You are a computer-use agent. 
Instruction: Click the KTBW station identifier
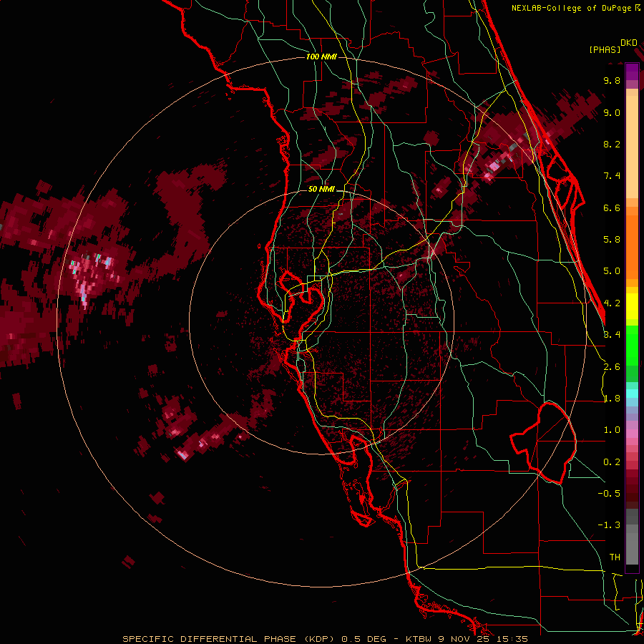pos(419,639)
